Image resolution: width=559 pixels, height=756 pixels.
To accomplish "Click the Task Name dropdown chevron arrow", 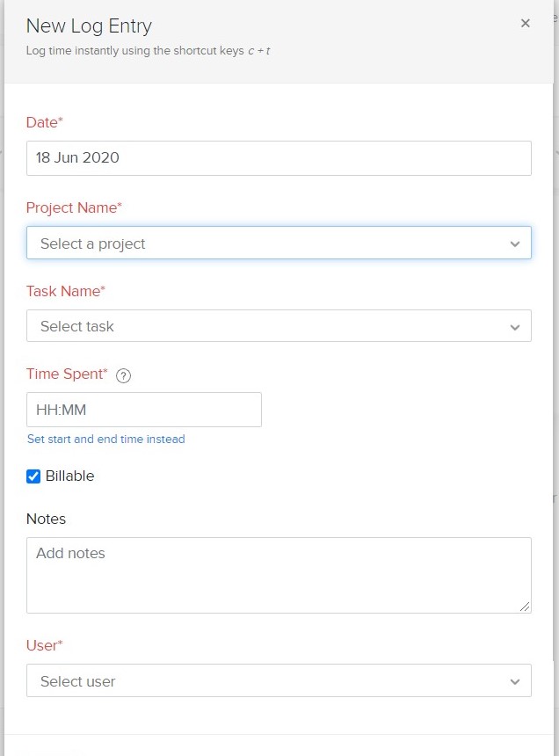I will pyautogui.click(x=515, y=327).
